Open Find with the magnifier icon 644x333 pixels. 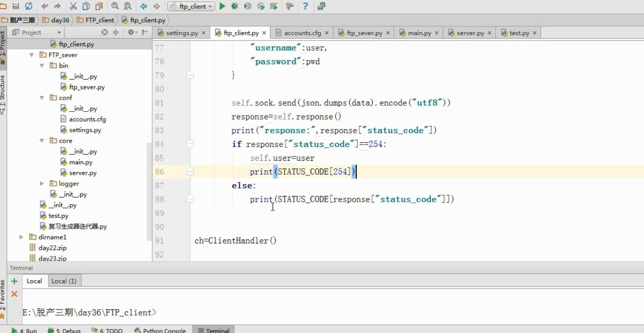click(x=115, y=6)
